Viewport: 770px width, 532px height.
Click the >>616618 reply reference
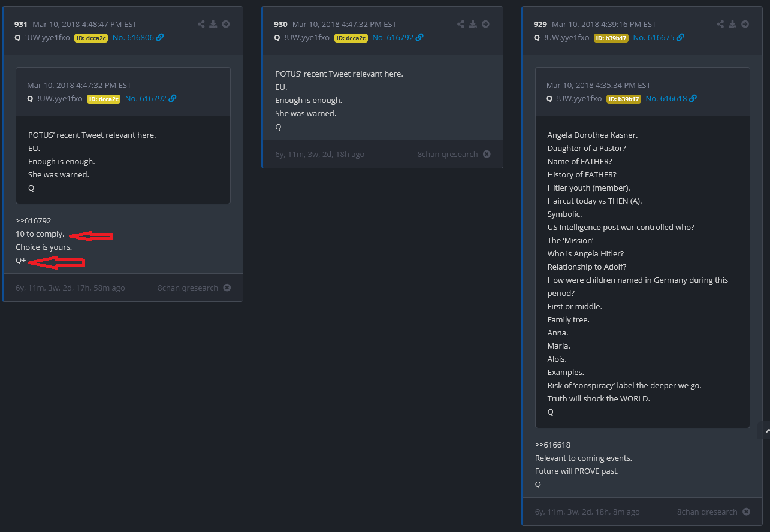pyautogui.click(x=552, y=445)
